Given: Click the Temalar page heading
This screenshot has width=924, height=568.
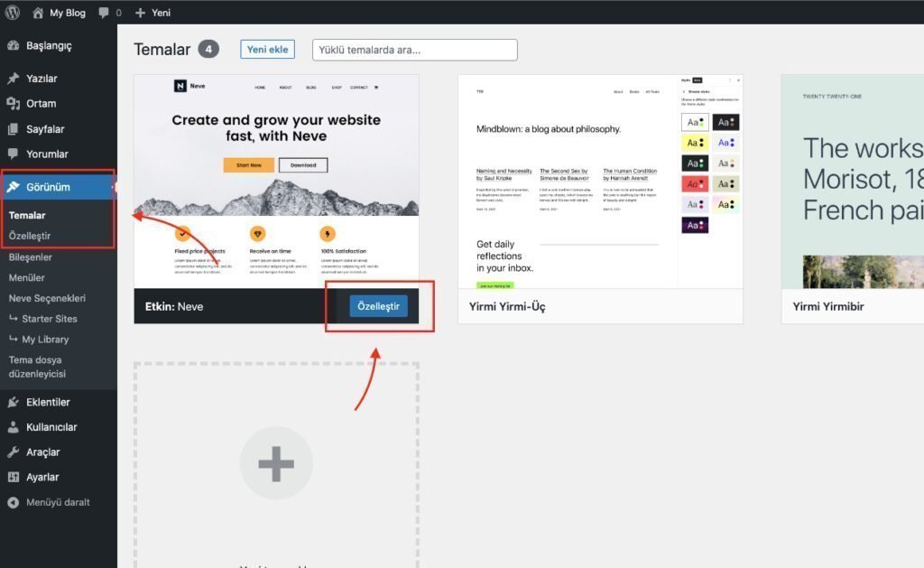Looking at the screenshot, I should pyautogui.click(x=162, y=50).
